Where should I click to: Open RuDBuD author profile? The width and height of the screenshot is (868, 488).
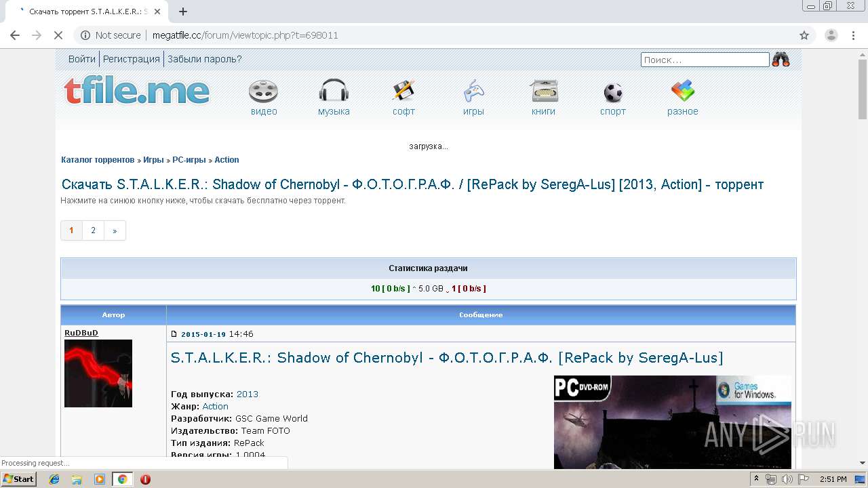pyautogui.click(x=81, y=333)
